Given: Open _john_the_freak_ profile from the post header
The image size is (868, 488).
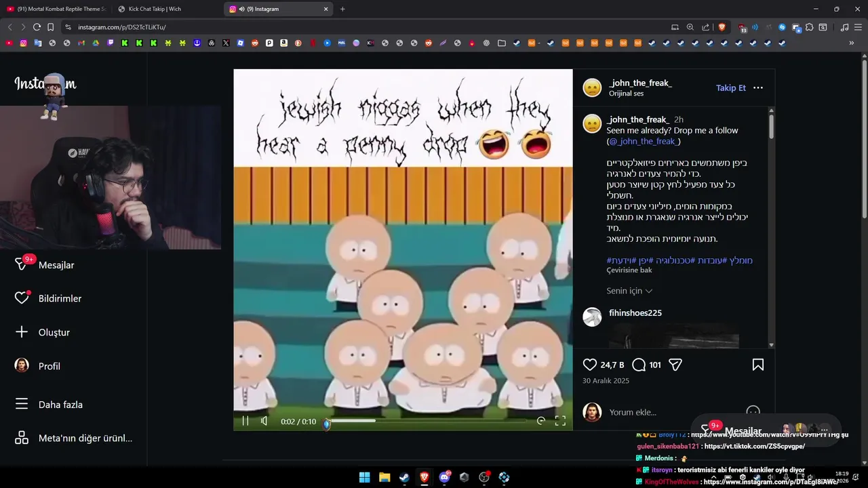Looking at the screenshot, I should point(641,83).
